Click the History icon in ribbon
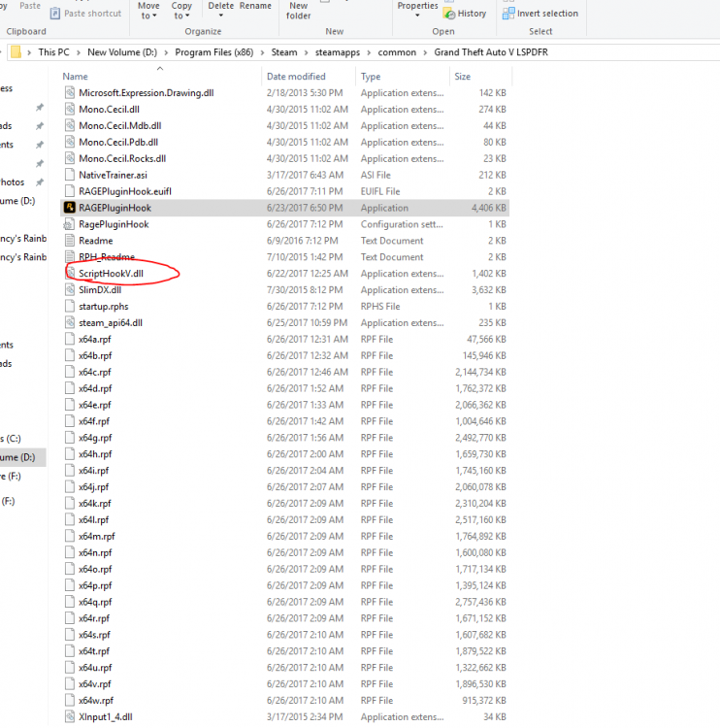 pyautogui.click(x=449, y=14)
